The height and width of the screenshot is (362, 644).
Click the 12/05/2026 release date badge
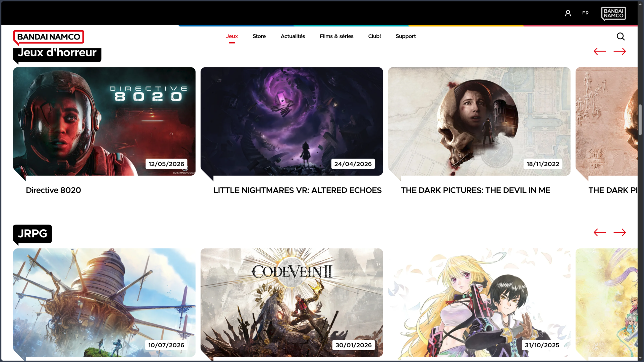166,164
